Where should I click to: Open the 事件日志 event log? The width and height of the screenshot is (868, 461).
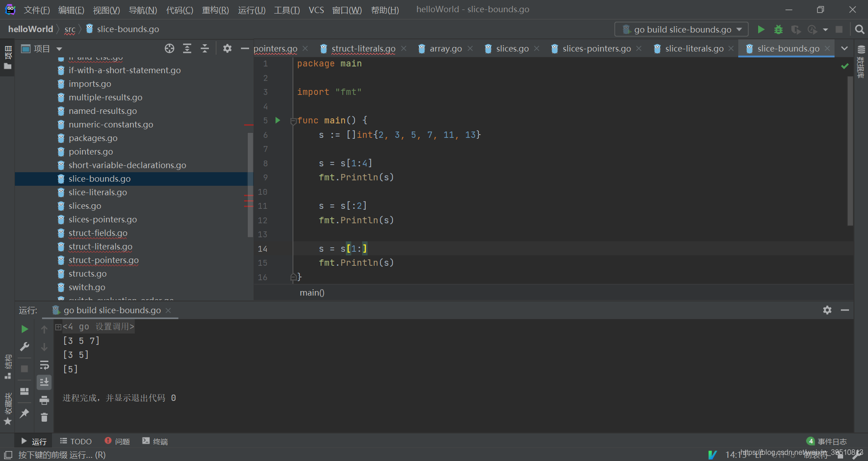click(x=826, y=442)
